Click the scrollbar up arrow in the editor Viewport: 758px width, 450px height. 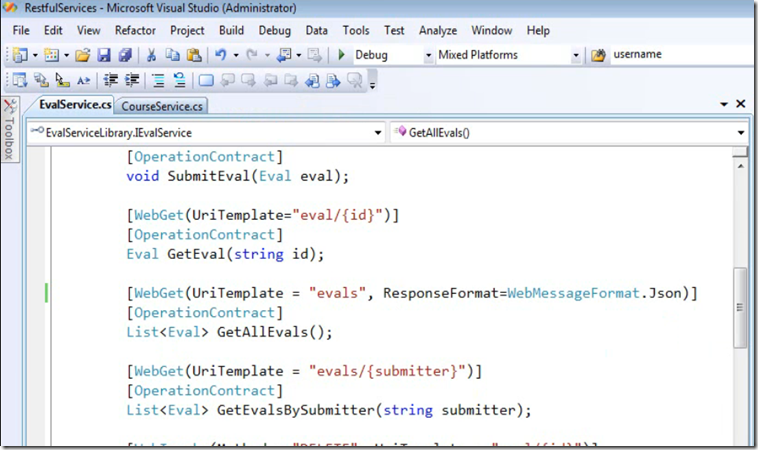point(740,166)
